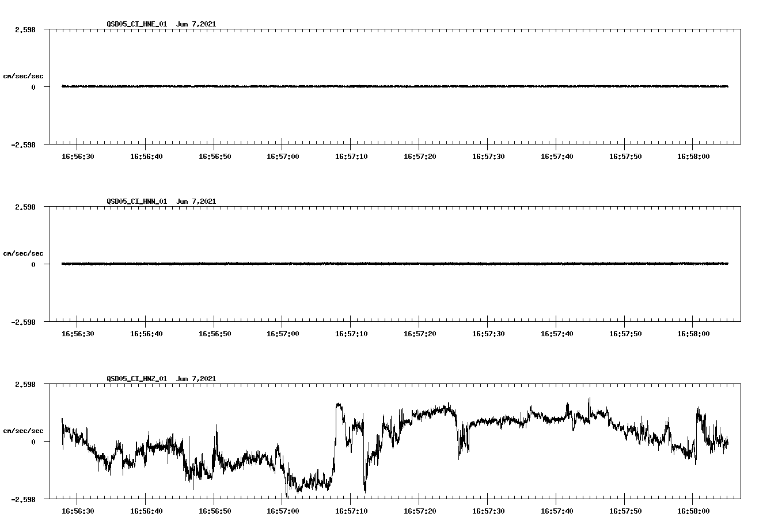782x532 pixels.
Task: Click the 16:56:50 time label under HNE plot
Action: pos(215,157)
